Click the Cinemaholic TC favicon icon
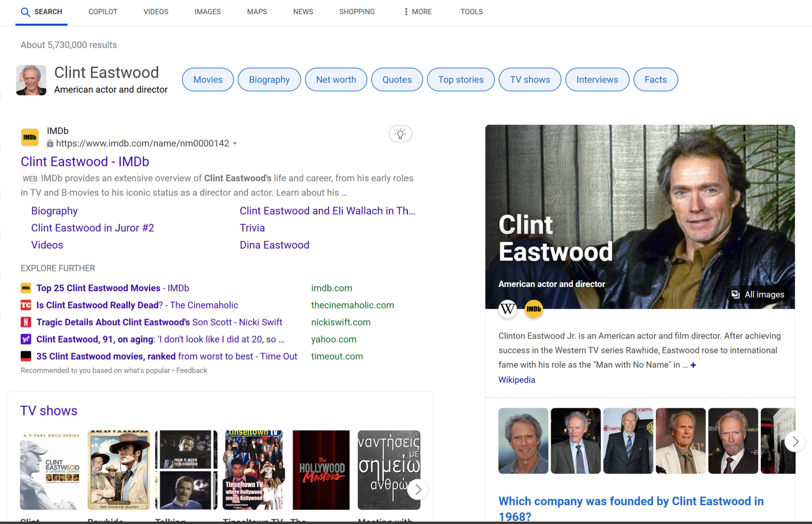Image resolution: width=812 pixels, height=524 pixels. [26, 305]
